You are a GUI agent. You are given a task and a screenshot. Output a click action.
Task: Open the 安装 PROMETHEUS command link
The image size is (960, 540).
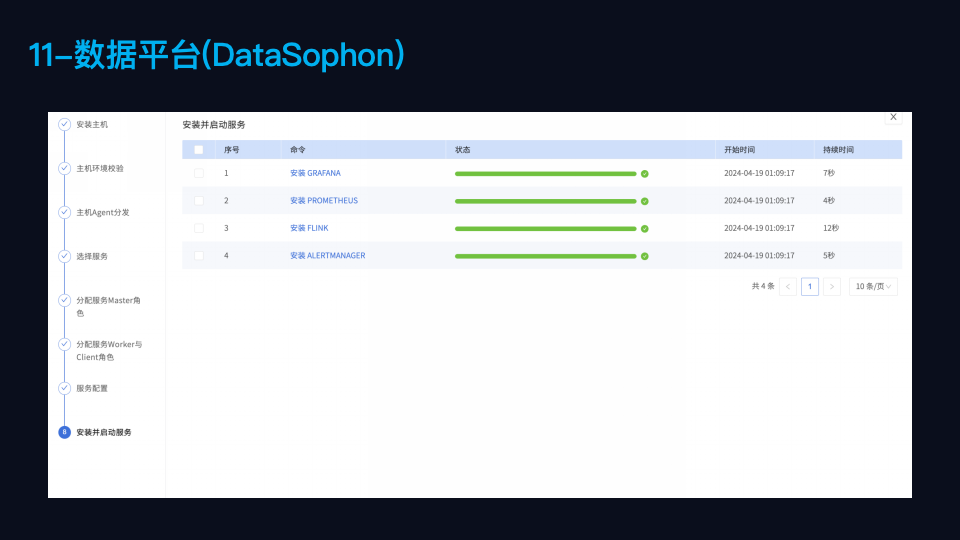coord(324,201)
